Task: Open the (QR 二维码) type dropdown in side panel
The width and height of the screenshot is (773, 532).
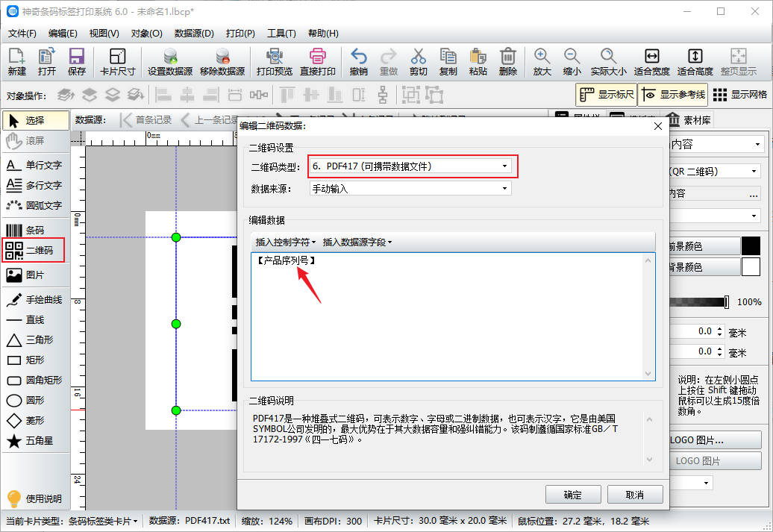Action: [715, 172]
